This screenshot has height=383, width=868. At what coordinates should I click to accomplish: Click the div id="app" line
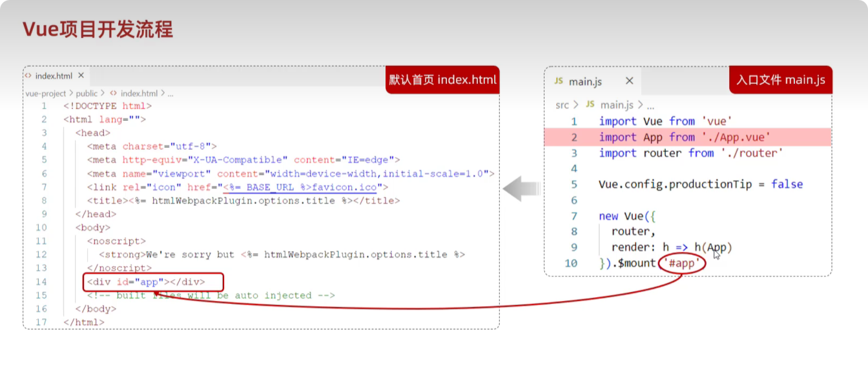(146, 282)
